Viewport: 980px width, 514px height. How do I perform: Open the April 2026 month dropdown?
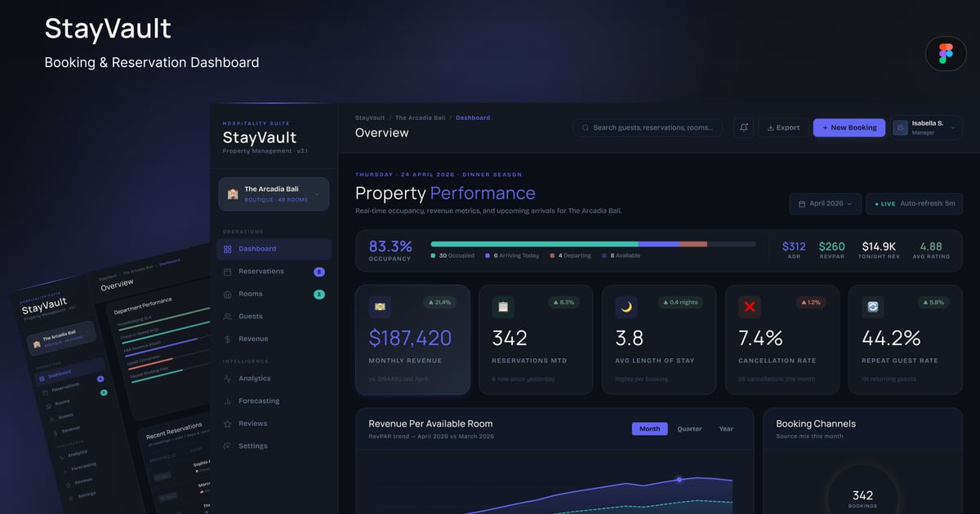(x=825, y=203)
